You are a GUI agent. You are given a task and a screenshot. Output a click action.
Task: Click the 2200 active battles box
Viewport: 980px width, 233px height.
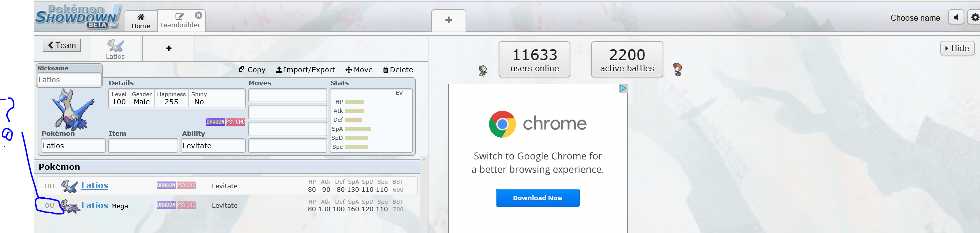click(x=627, y=59)
